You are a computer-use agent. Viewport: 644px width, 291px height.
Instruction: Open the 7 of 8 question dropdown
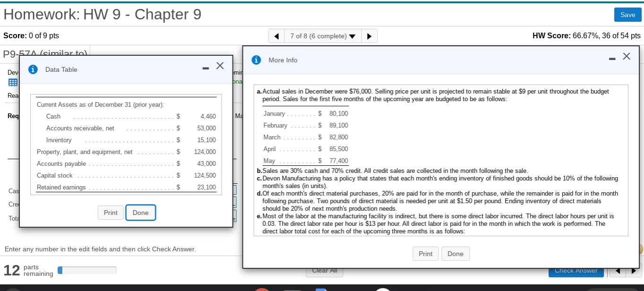323,36
